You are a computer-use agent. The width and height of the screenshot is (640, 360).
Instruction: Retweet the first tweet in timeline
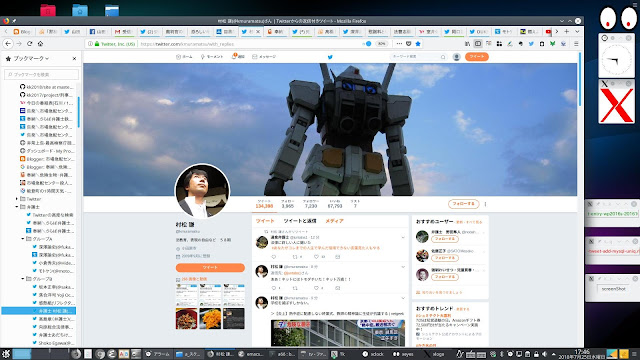pyautogui.click(x=295, y=257)
